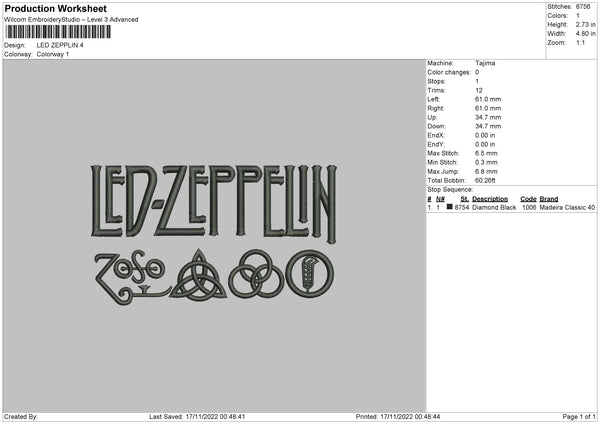Click 'Madeira Classic 40' brand cell
Image resolution: width=600 pixels, height=424 pixels.
567,207
